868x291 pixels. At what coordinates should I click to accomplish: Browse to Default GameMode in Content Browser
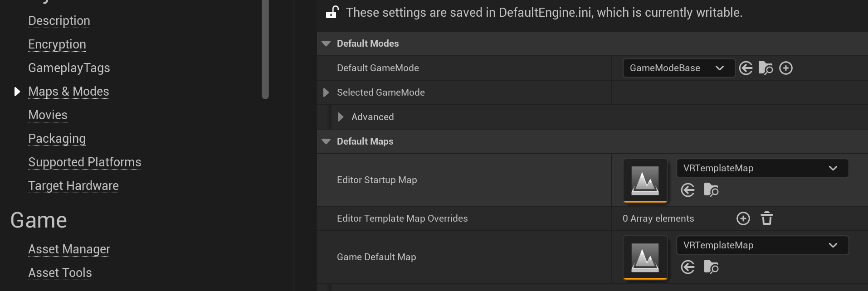(766, 68)
